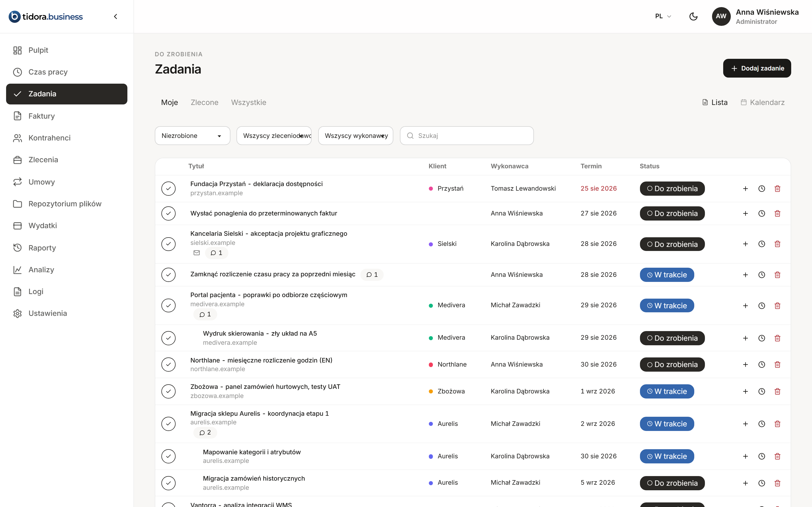Complete the Mapowanie kategorii i atrybutów task

pos(168,456)
